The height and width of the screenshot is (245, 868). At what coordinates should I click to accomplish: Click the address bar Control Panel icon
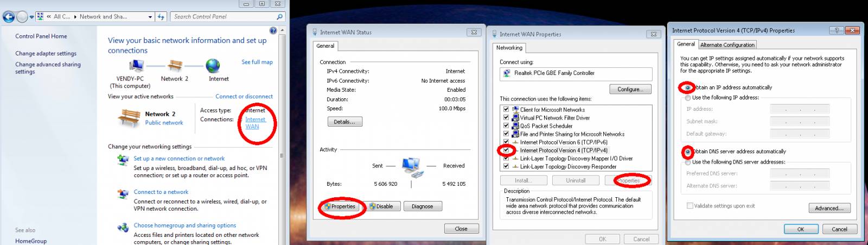coord(40,17)
